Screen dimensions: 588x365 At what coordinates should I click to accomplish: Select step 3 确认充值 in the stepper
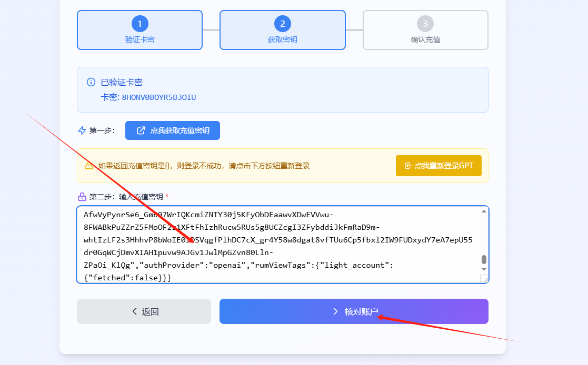425,30
